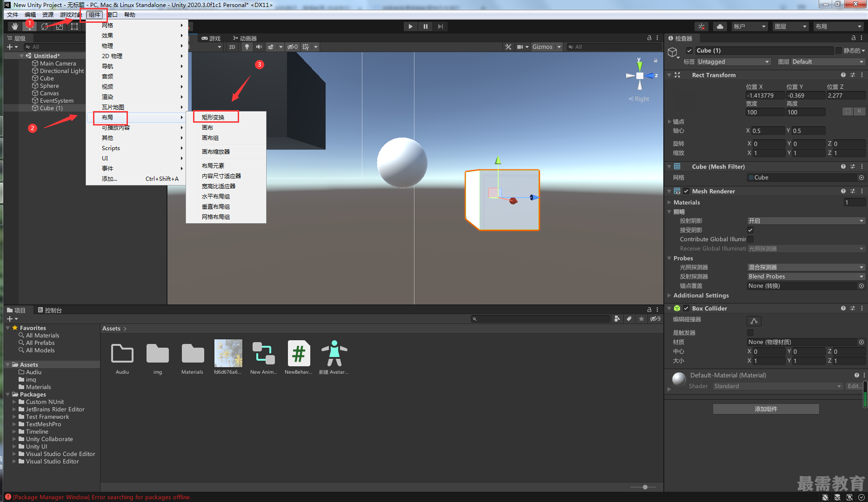Screen dimensions: 868x502
Task: Select Rect Transform from Layout submenu
Action: pyautogui.click(x=213, y=117)
